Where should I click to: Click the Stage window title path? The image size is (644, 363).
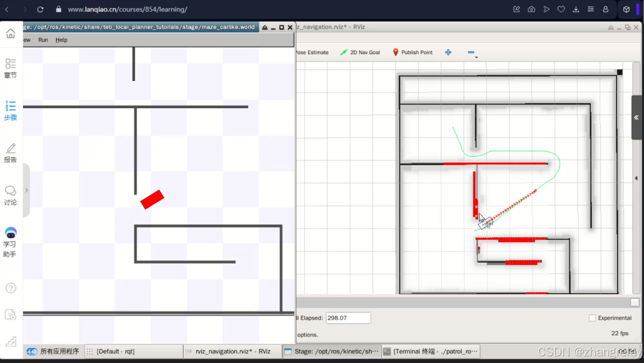139,27
